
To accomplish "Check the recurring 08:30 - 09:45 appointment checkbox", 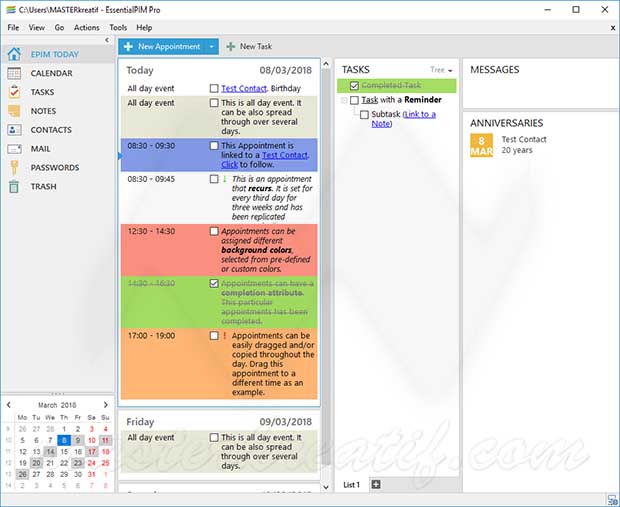I will [214, 179].
